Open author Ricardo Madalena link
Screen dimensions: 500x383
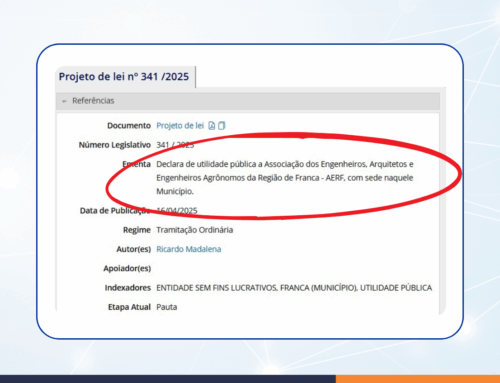pyautogui.click(x=189, y=249)
